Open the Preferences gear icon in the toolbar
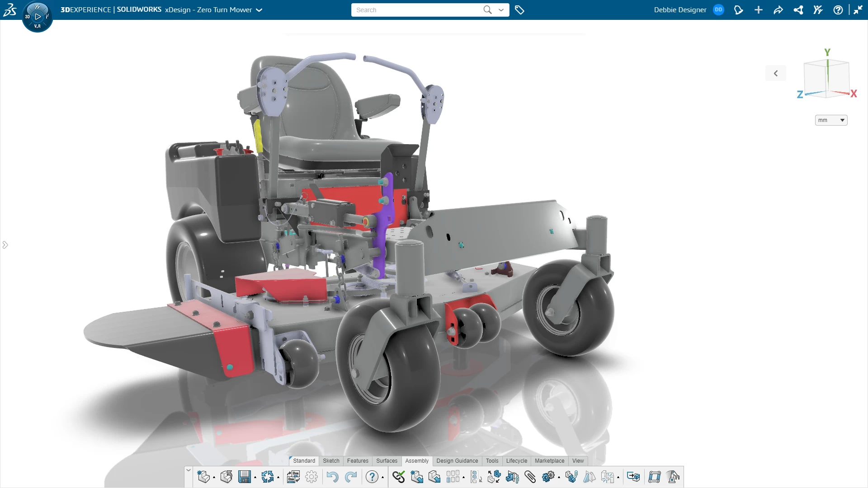This screenshot has width=868, height=488. tap(311, 477)
